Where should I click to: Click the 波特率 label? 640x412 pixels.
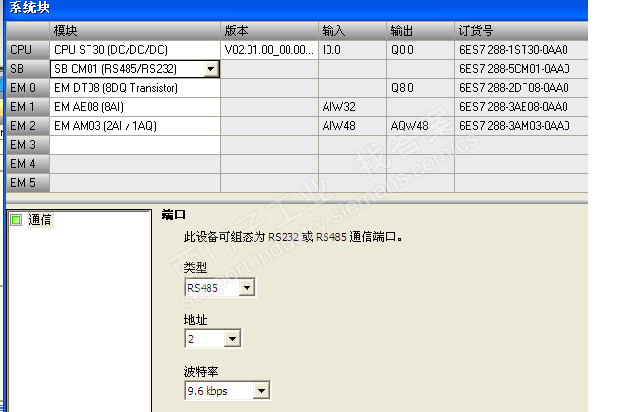click(x=201, y=372)
